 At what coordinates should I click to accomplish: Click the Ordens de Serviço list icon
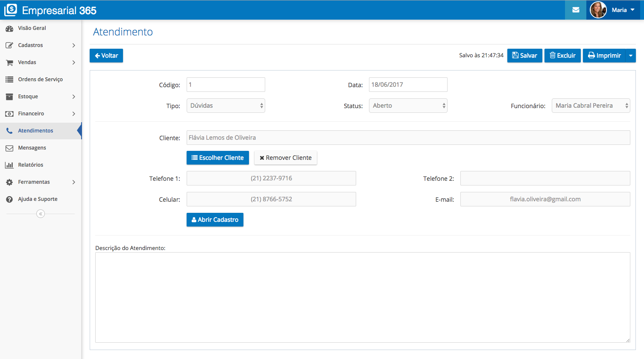9,79
